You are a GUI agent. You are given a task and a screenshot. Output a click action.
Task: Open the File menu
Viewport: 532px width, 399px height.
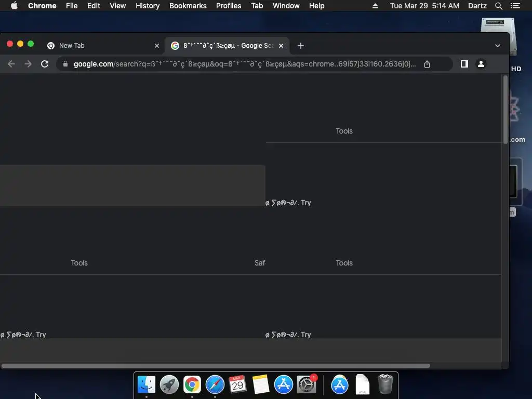pos(72,6)
